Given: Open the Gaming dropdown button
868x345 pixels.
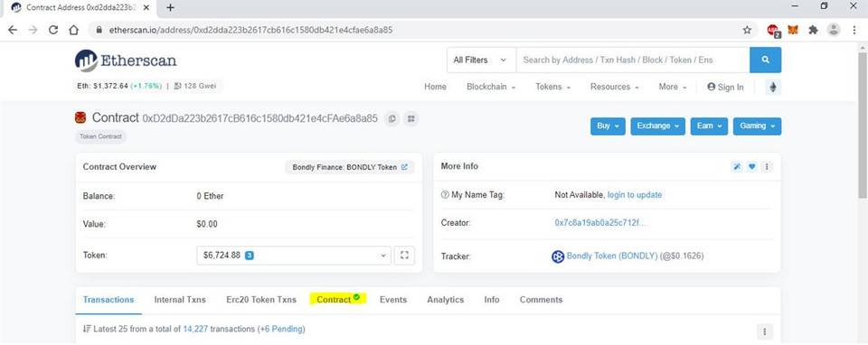Looking at the screenshot, I should [x=758, y=126].
